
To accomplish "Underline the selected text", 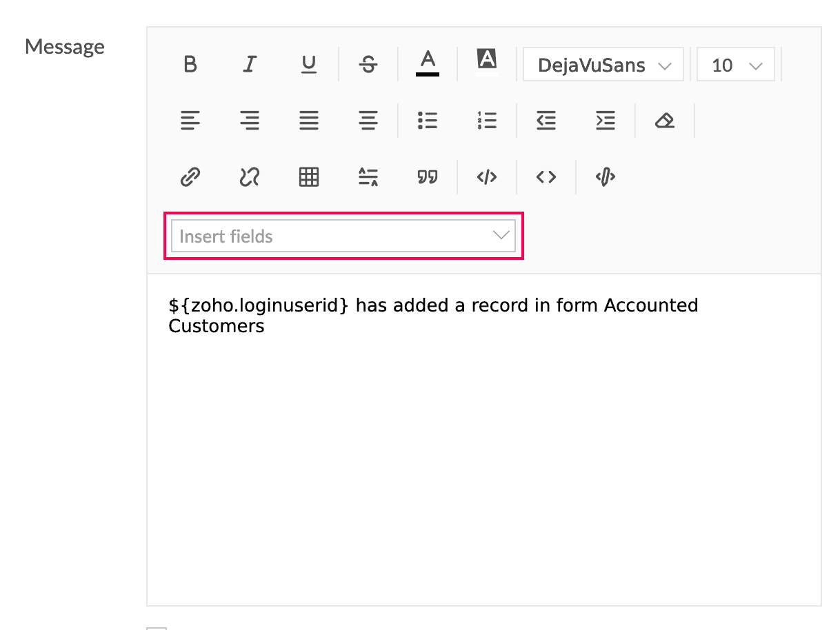I will (309, 65).
